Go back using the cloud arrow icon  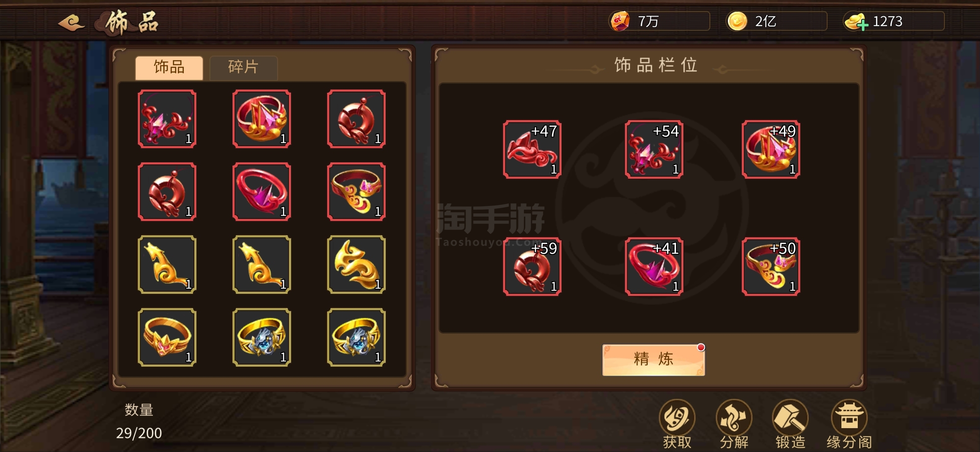[72, 23]
